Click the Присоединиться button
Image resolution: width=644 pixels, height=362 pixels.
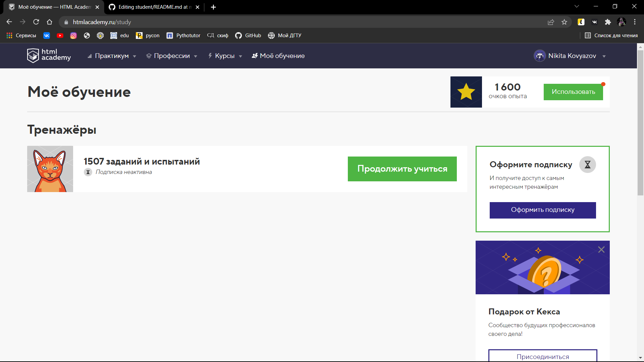click(543, 356)
